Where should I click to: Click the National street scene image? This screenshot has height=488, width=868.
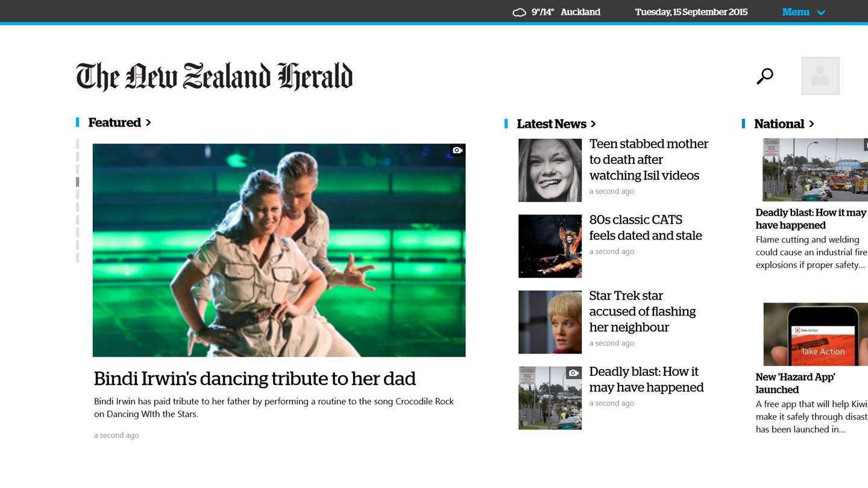click(815, 170)
